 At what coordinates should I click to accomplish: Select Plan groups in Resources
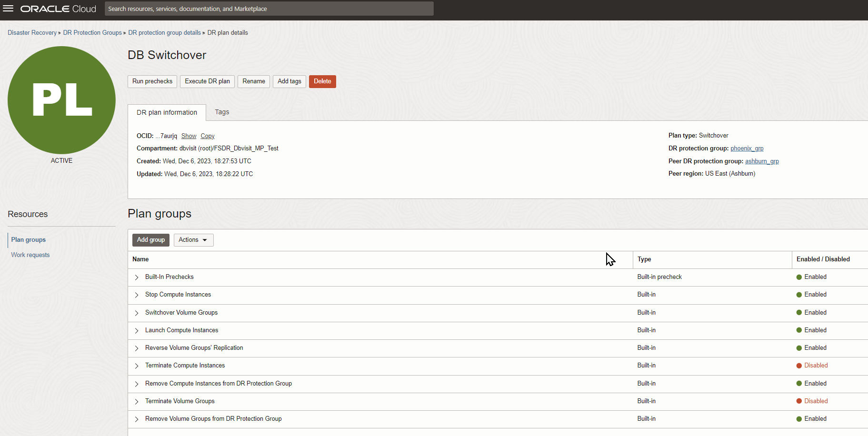tap(29, 239)
